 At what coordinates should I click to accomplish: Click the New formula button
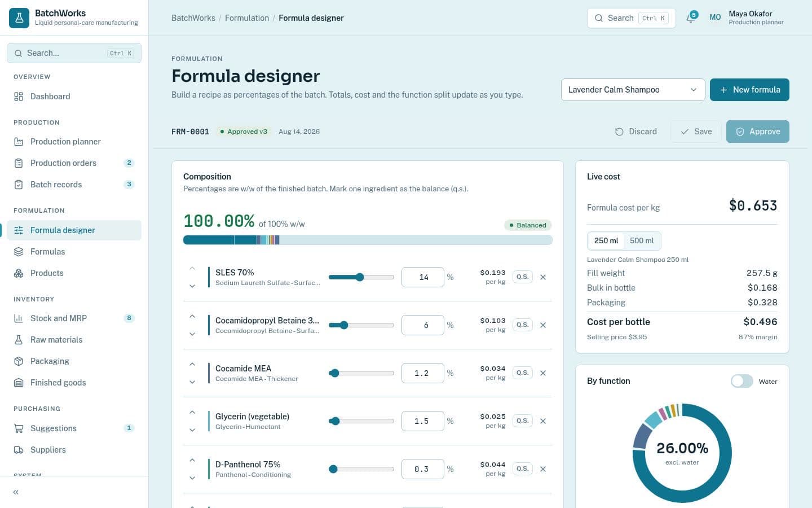click(x=749, y=90)
